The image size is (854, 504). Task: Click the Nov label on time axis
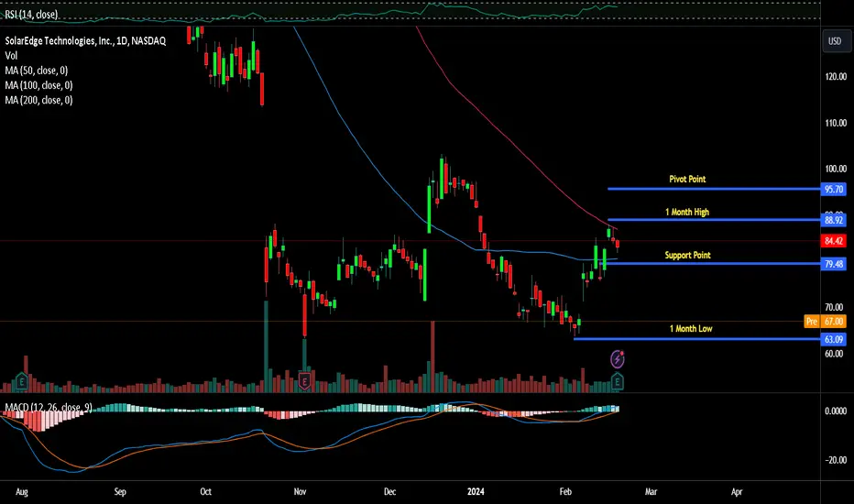(300, 491)
